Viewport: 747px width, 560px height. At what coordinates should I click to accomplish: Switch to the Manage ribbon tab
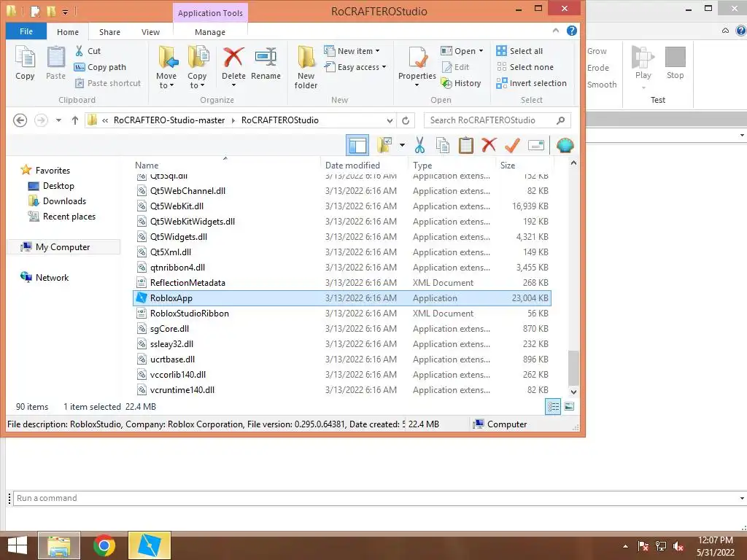[x=210, y=32]
